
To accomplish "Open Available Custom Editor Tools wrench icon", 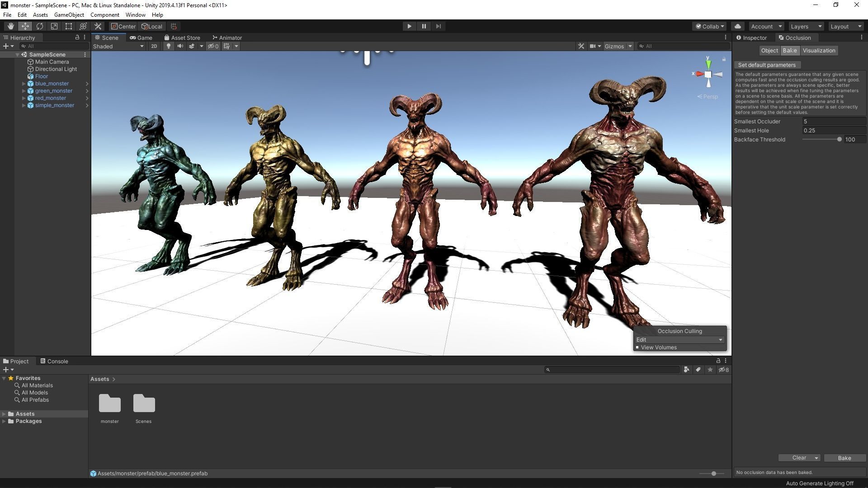I will coord(98,26).
